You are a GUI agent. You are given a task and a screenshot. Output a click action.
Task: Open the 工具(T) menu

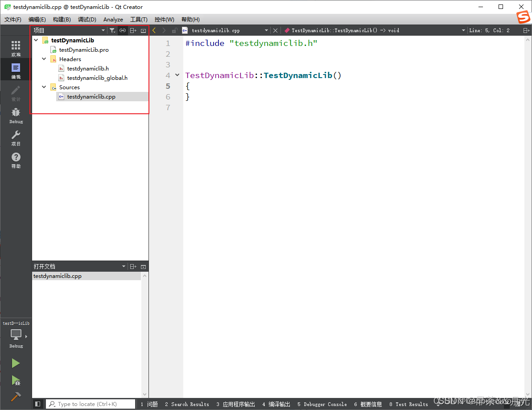tap(139, 19)
